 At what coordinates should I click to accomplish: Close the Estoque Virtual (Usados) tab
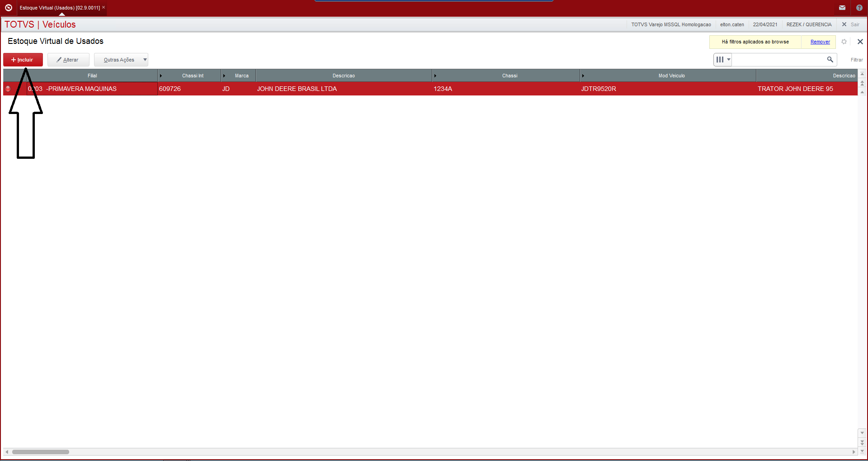[104, 7]
